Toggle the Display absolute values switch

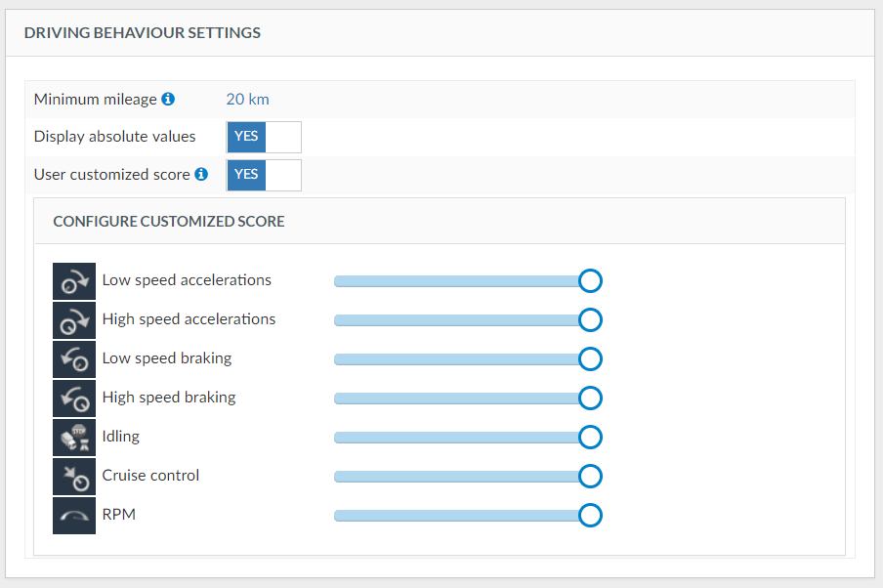(x=264, y=137)
